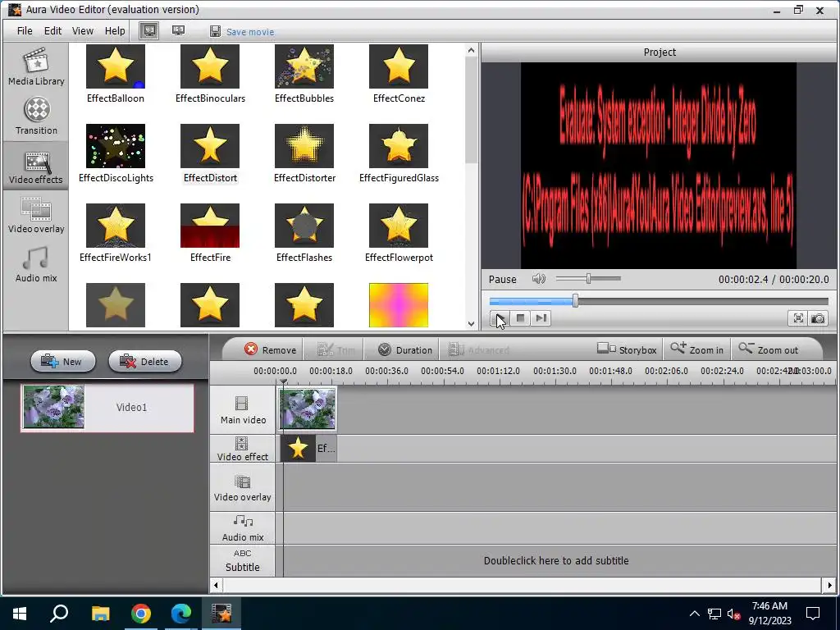Pick the EffectFlowerpot effect

[399, 233]
